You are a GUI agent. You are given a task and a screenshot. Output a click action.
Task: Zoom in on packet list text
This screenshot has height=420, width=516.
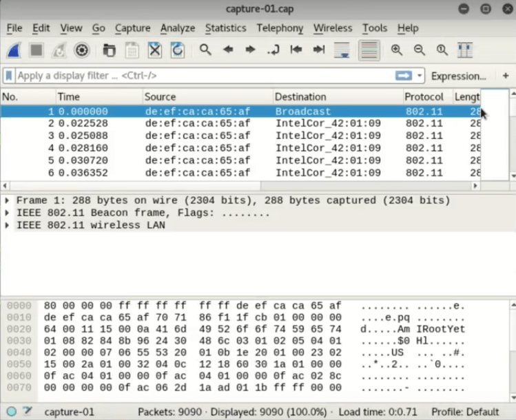tap(397, 50)
